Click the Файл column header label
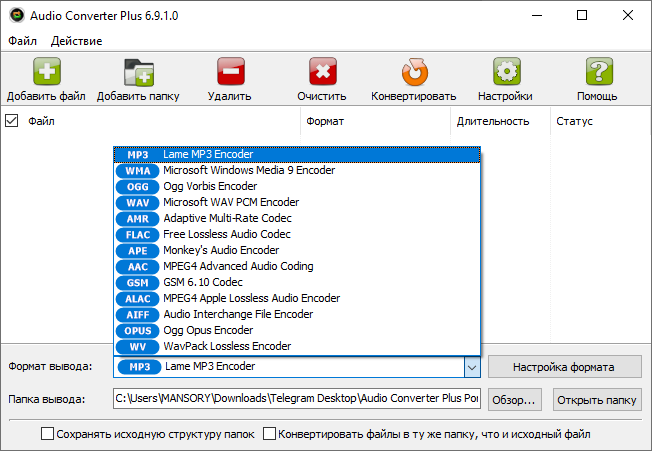 (41, 121)
